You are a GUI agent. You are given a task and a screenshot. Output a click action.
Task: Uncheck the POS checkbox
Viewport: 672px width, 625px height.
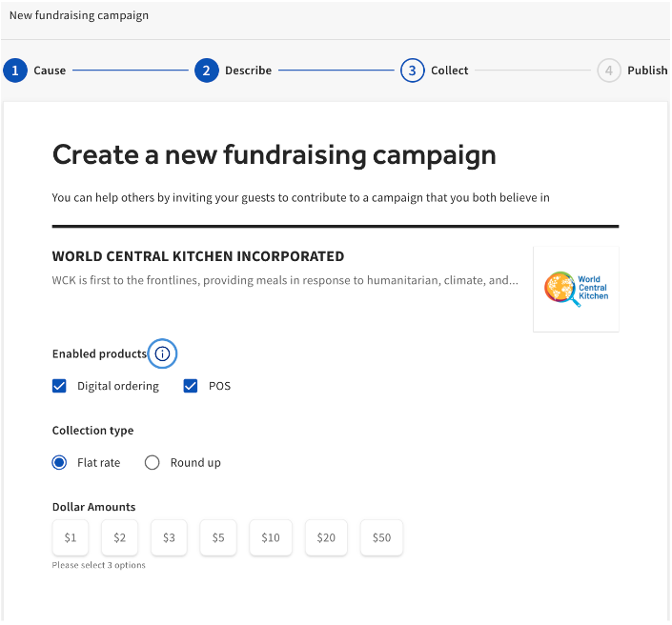tap(191, 386)
